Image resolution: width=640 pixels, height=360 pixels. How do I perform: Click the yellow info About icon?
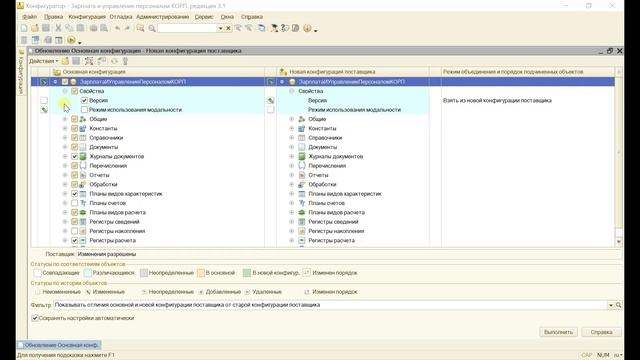[x=307, y=28]
